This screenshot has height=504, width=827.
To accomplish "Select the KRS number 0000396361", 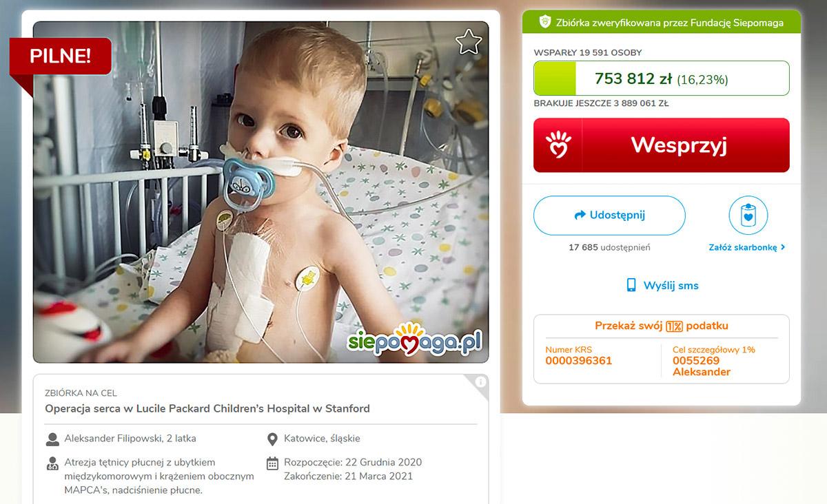I will point(578,361).
